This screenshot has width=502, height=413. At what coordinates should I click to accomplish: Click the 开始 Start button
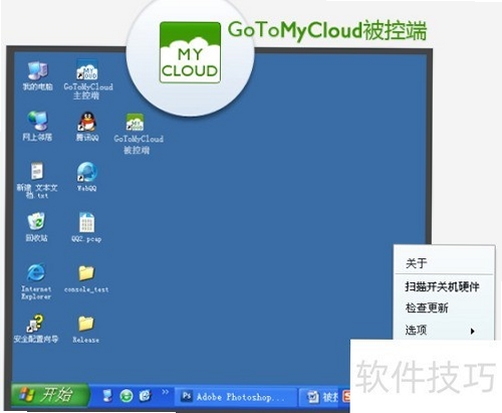pyautogui.click(x=50, y=395)
